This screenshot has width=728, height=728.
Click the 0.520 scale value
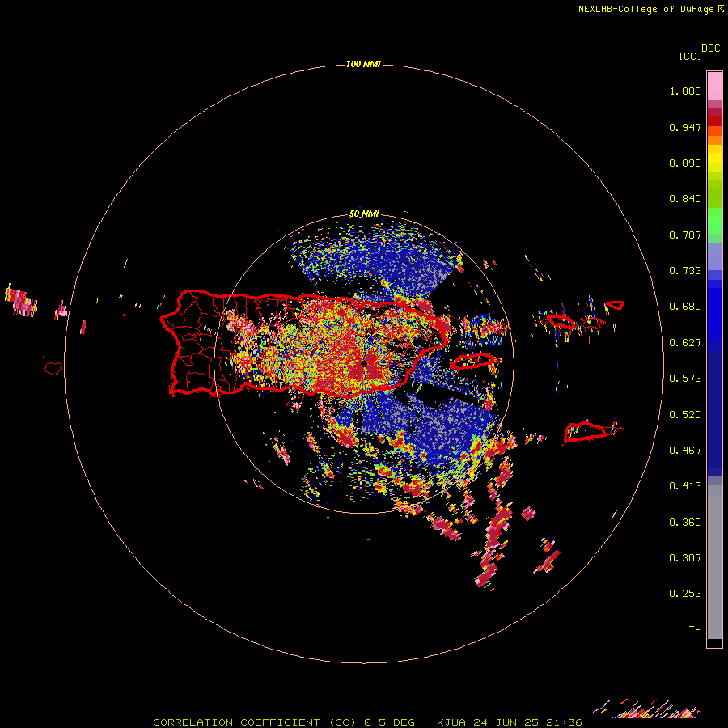pyautogui.click(x=685, y=415)
